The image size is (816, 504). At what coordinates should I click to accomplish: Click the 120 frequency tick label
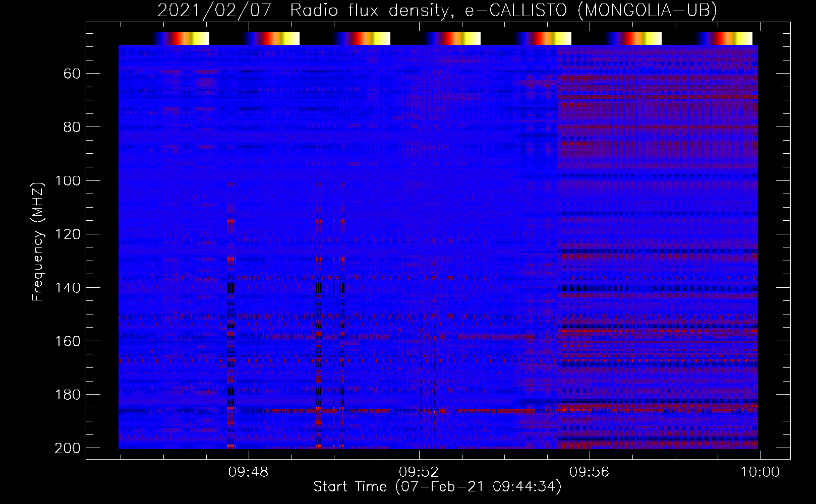pos(68,234)
